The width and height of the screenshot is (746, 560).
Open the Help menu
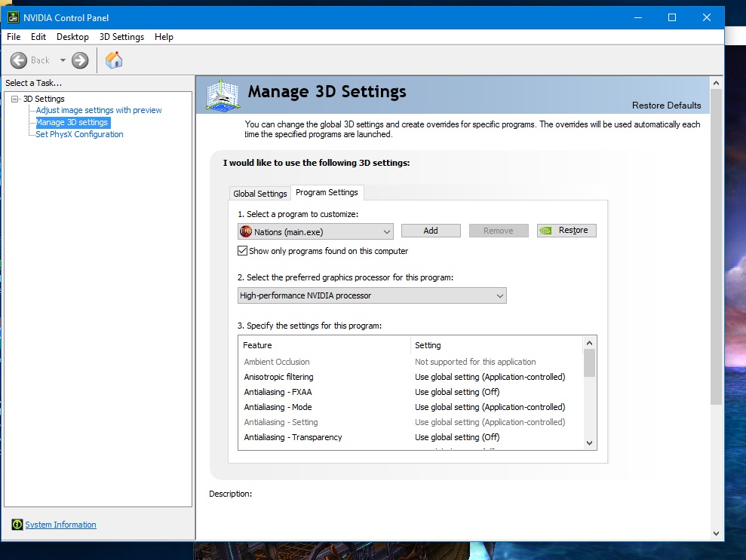(164, 37)
